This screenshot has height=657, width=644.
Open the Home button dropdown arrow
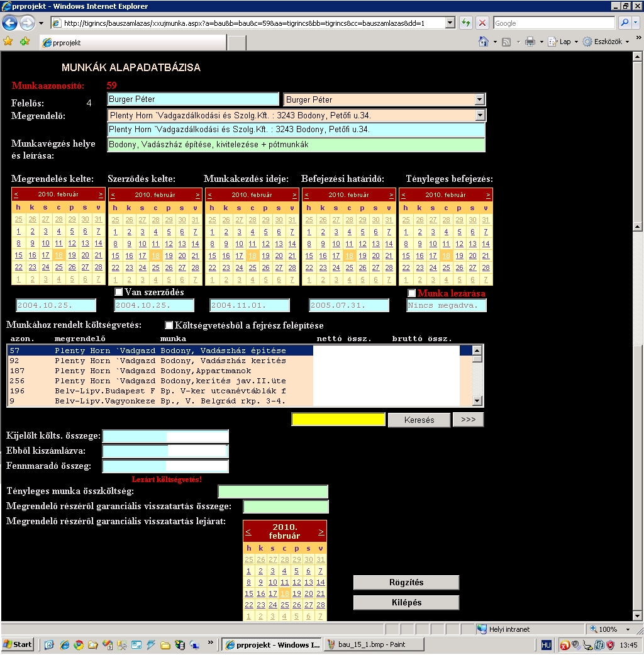[495, 42]
